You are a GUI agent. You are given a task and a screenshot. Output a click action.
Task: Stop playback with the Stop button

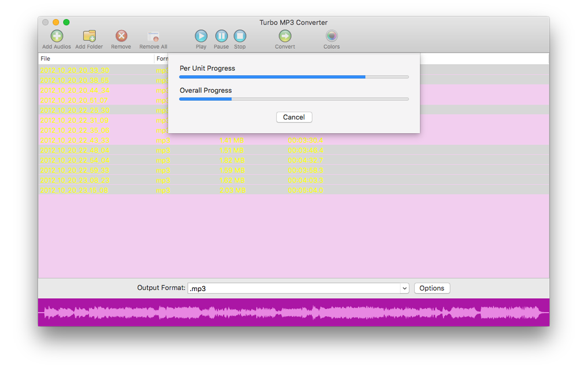click(240, 36)
